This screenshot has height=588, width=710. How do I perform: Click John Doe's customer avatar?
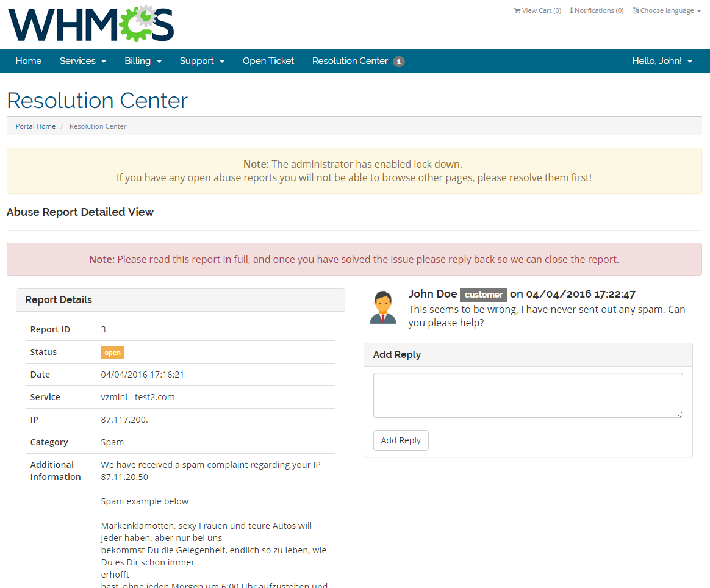coord(383,307)
